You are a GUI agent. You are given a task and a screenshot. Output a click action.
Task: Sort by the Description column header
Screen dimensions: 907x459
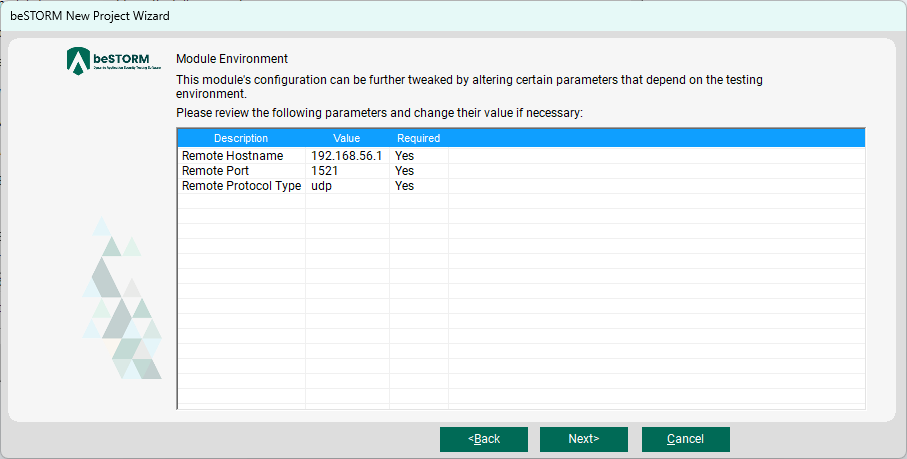coord(241,138)
